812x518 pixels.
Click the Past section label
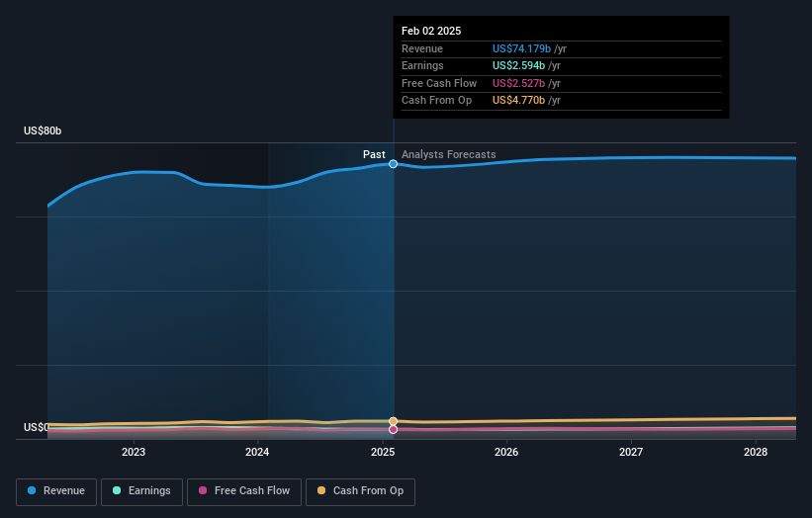point(374,154)
